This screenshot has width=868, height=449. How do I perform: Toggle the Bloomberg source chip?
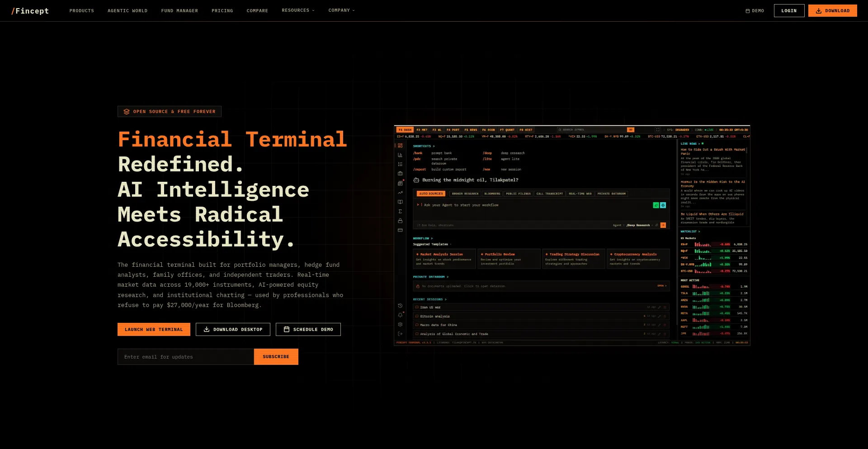[492, 194]
